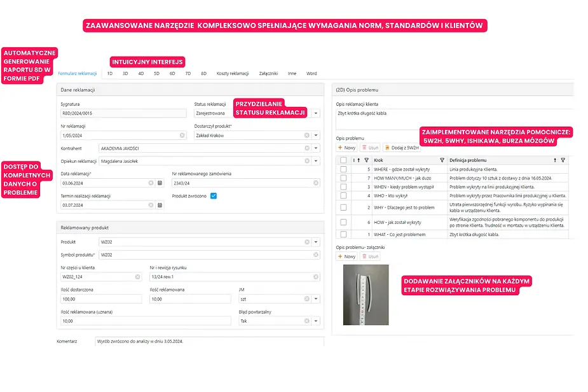The width and height of the screenshot is (588, 392).
Task: Clear the Nr reklamowanego zamówienia field
Action: pyautogui.click(x=316, y=183)
